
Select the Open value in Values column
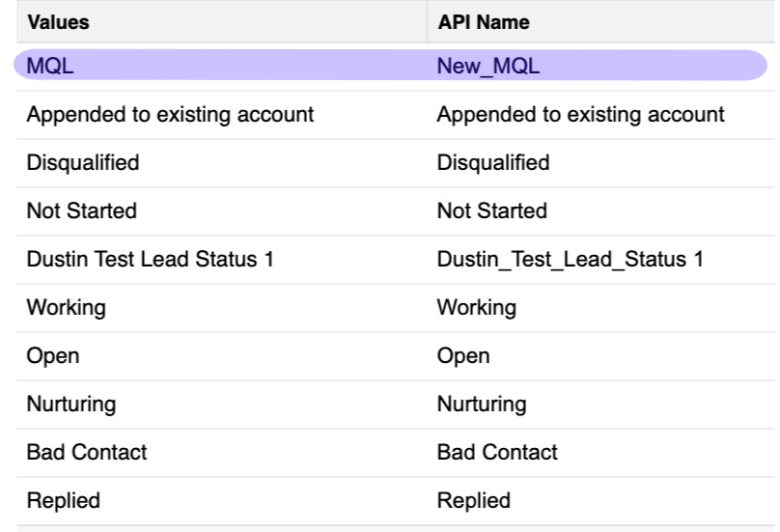click(x=53, y=355)
